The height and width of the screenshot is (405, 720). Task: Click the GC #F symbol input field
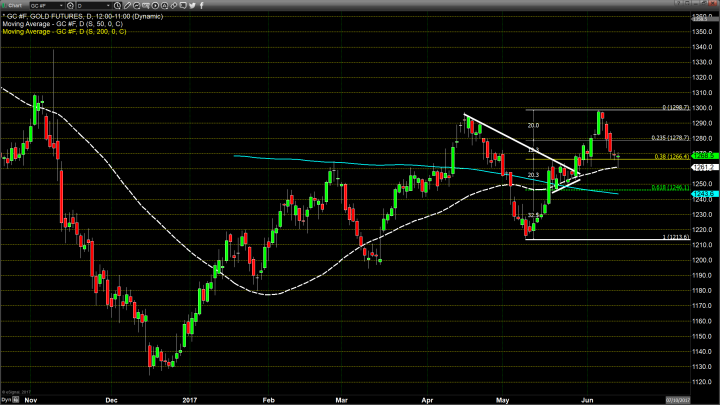tap(45, 5)
